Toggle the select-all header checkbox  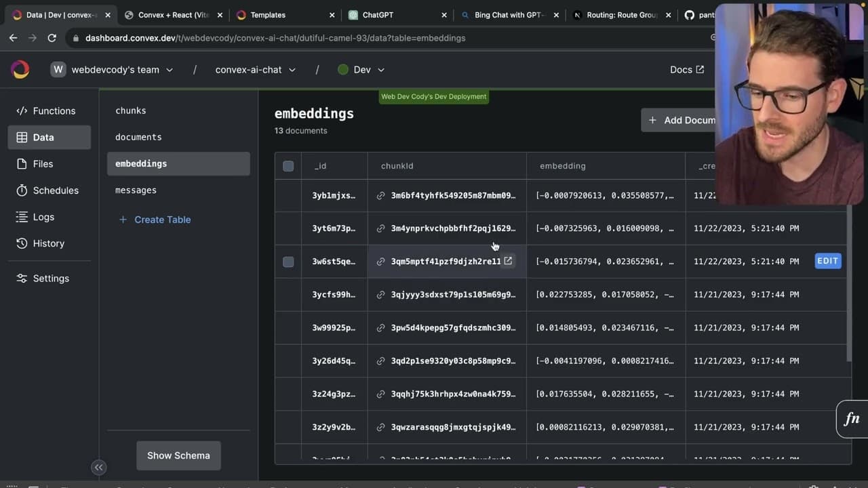288,166
